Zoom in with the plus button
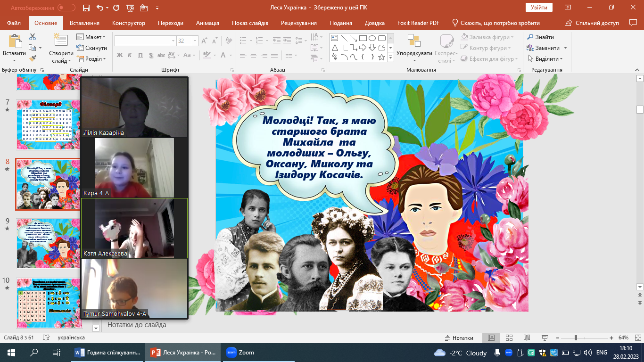 pos(611,337)
